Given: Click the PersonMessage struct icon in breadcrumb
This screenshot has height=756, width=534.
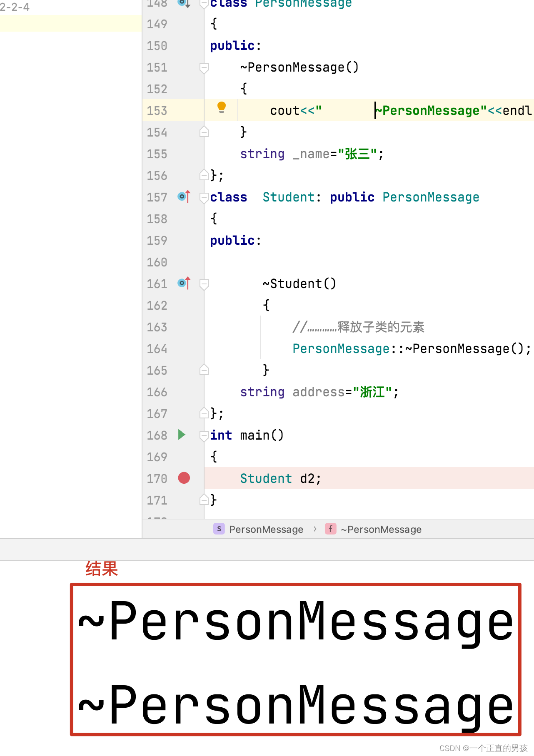Looking at the screenshot, I should [219, 529].
